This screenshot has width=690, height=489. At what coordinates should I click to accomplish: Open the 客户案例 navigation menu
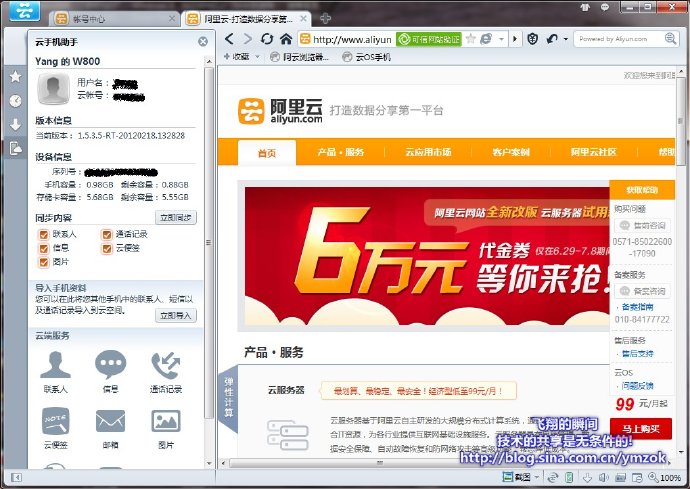coord(511,152)
